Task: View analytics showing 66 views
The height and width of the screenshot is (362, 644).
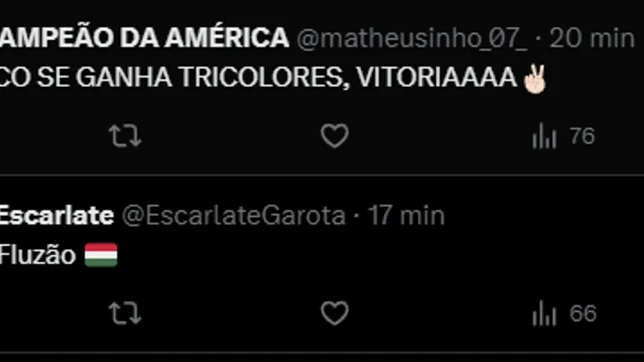Action: [564, 313]
